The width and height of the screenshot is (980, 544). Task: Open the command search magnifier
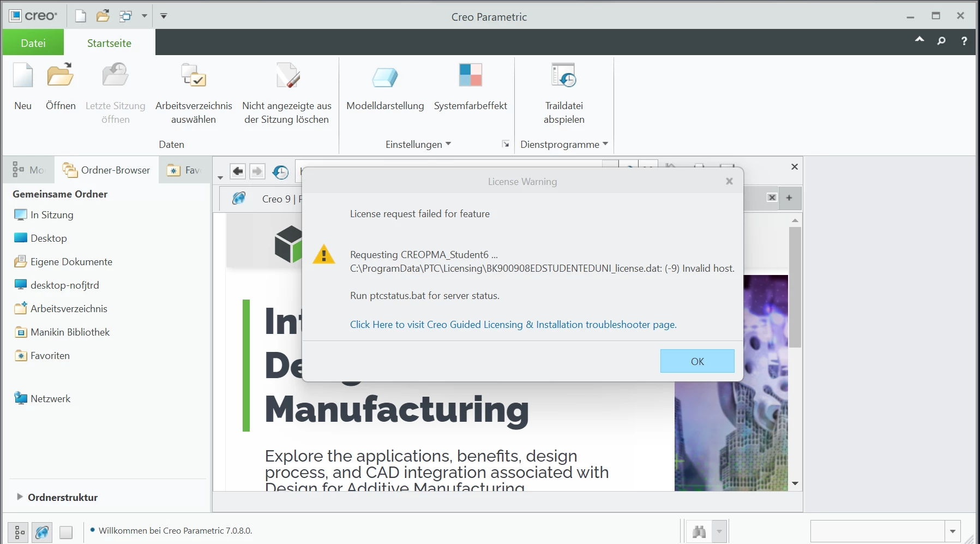click(x=941, y=40)
